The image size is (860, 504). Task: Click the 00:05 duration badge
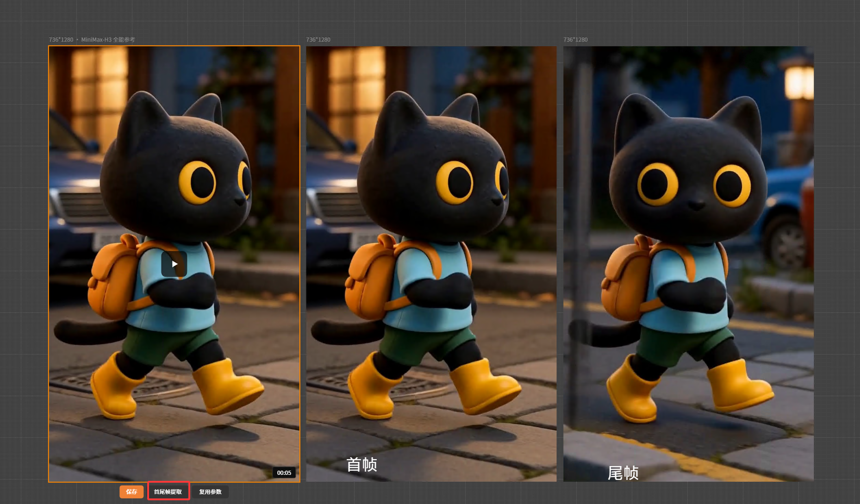pyautogui.click(x=284, y=473)
